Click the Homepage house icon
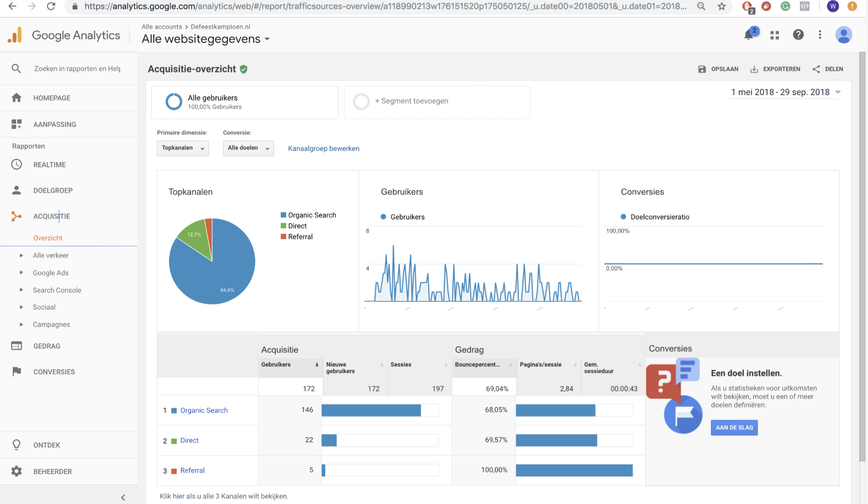Screen dimensions: 868x504 (x=17, y=97)
